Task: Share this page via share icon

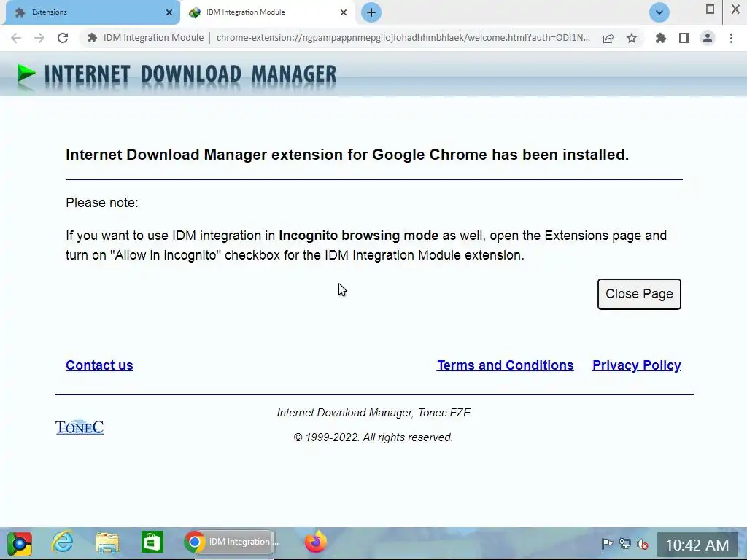Action: [608, 38]
